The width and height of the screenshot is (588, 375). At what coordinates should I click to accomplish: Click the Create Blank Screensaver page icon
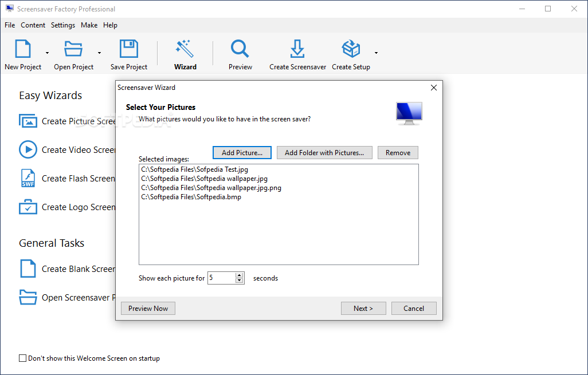pos(28,269)
